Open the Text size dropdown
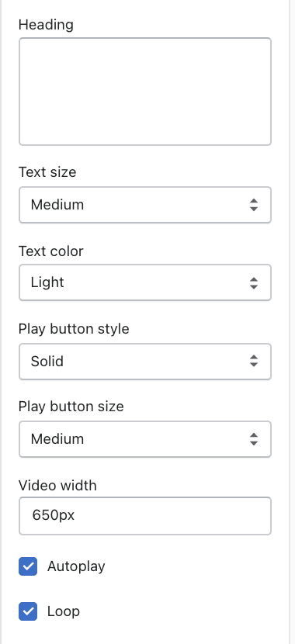 [x=145, y=205]
